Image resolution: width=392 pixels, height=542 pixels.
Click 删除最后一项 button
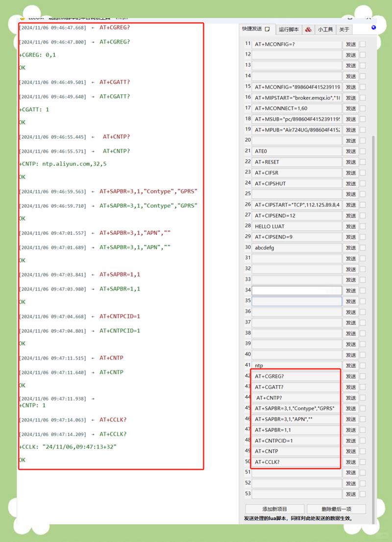point(336,509)
